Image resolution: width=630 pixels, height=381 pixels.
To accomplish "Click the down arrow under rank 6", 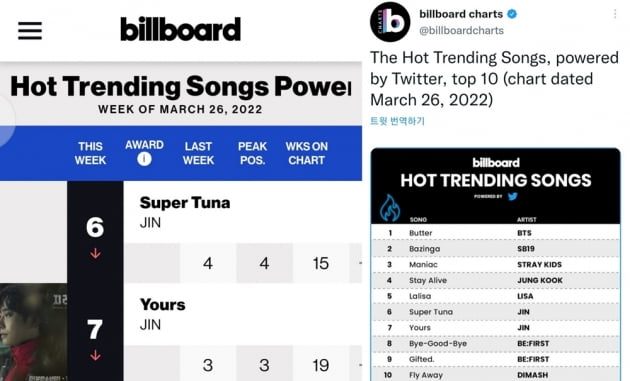I will [95, 254].
